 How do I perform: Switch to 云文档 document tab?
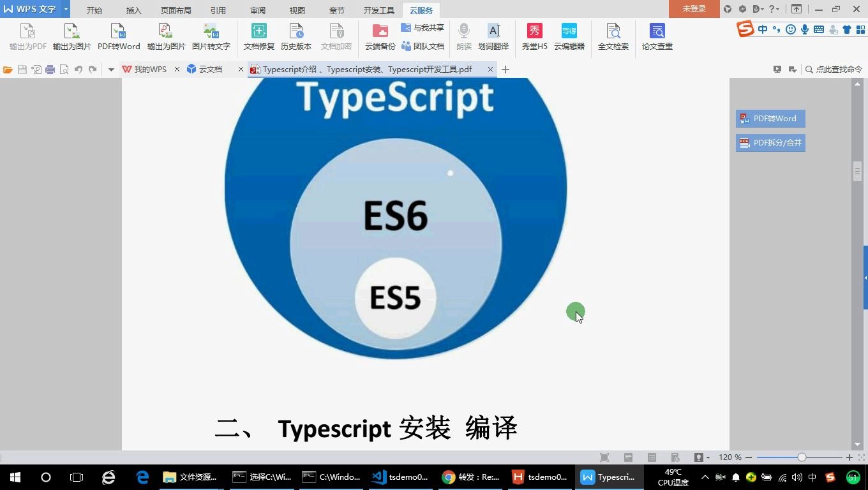click(211, 70)
